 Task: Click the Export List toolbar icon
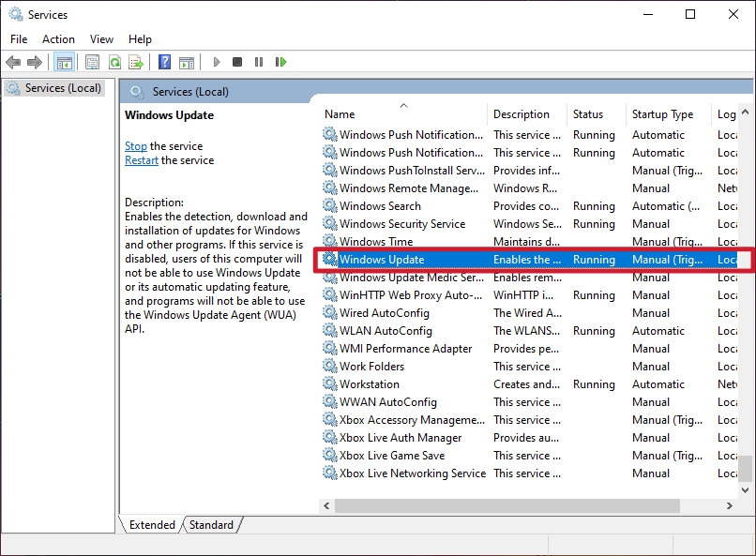[136, 62]
